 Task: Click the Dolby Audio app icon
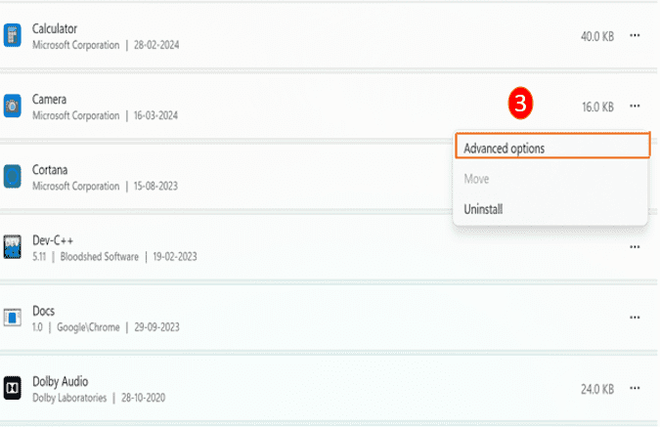[x=12, y=388]
